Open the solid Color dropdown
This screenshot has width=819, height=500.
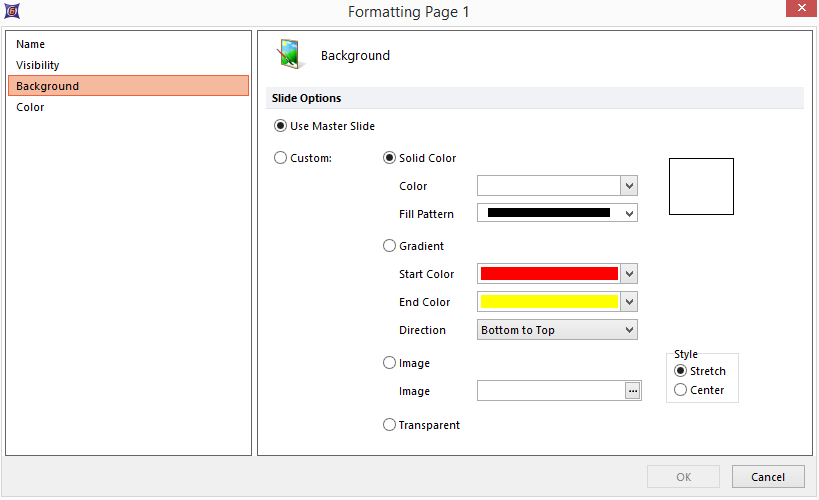point(629,186)
